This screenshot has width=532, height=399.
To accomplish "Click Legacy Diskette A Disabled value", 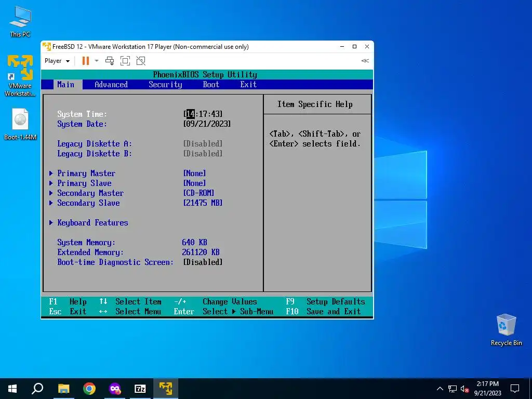I will pyautogui.click(x=203, y=143).
